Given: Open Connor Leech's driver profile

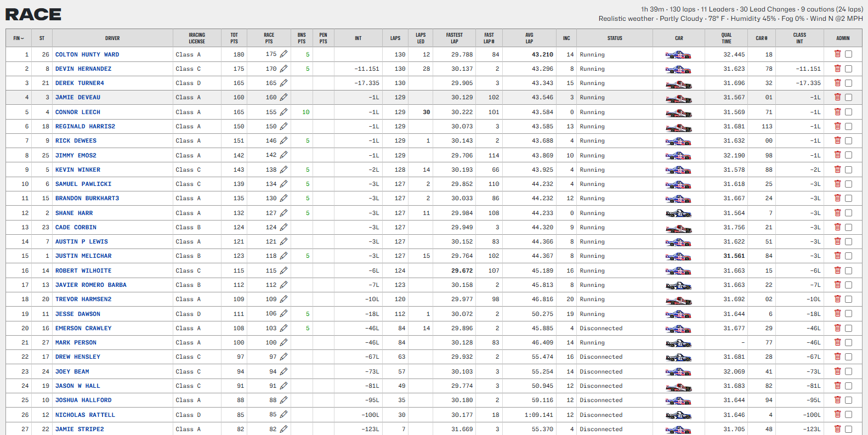Looking at the screenshot, I should click(78, 112).
